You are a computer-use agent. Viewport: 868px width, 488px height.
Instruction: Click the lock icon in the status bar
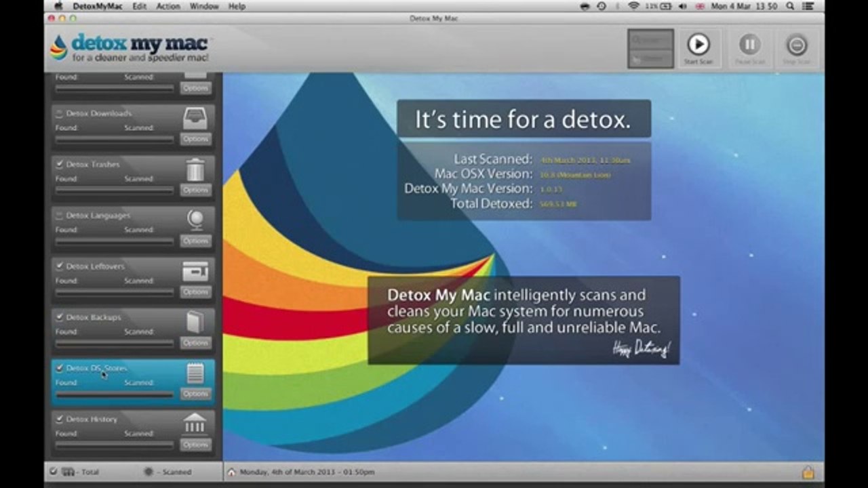click(x=808, y=472)
